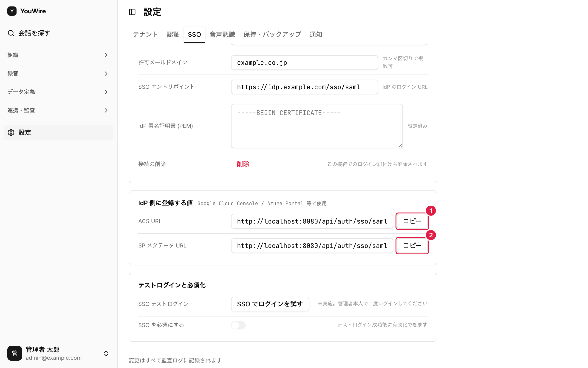Screen dimensions: 588x368
Task: Switch to the テナント tab
Action: 145,34
